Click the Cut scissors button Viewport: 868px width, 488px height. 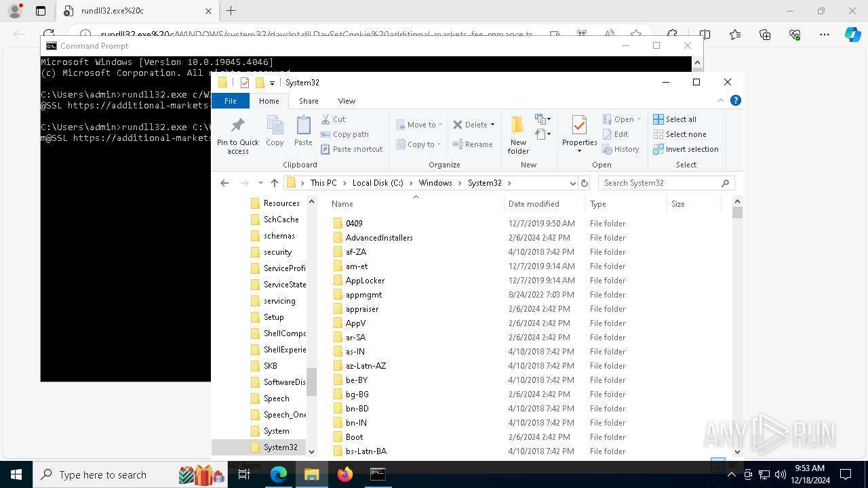[x=333, y=119]
